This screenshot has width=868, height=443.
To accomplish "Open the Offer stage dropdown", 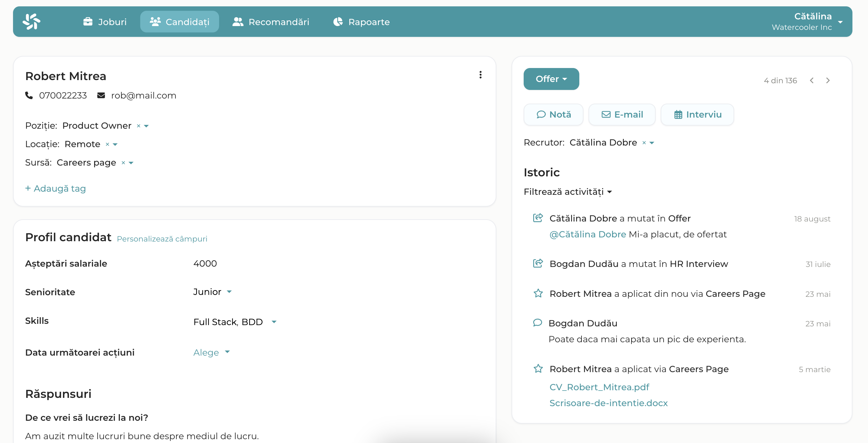I will (x=551, y=79).
